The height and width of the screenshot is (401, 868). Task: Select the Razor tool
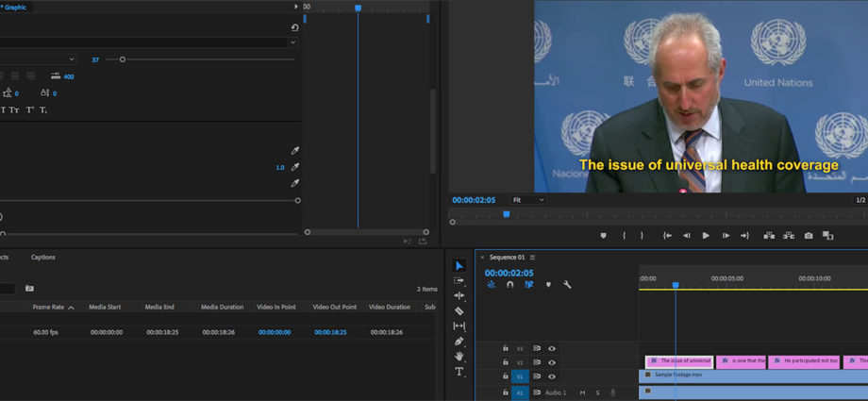point(459,310)
